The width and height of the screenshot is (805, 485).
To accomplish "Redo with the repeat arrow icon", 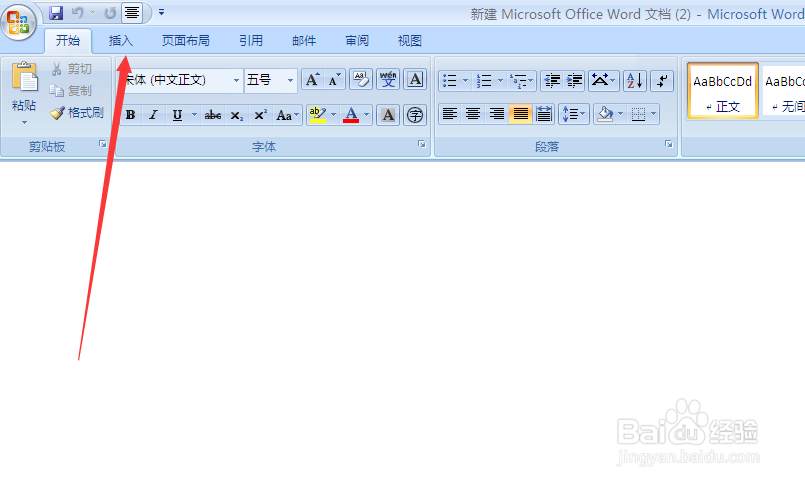I will pos(110,13).
